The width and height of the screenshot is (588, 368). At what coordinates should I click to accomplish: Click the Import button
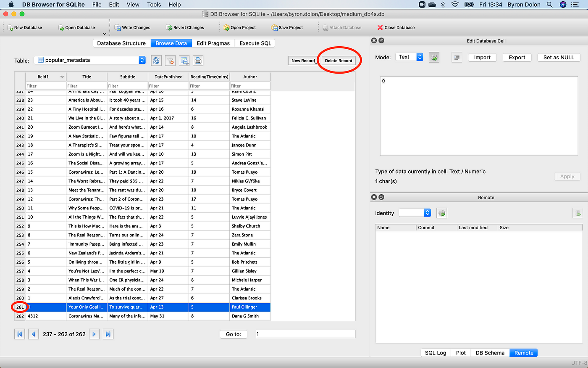(482, 58)
